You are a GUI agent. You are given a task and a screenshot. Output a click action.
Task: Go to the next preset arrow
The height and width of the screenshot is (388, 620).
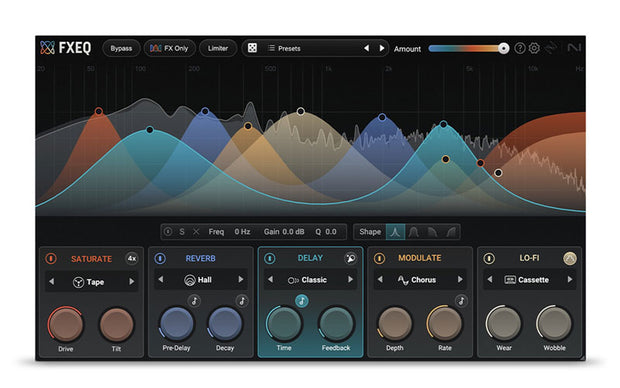(x=382, y=48)
